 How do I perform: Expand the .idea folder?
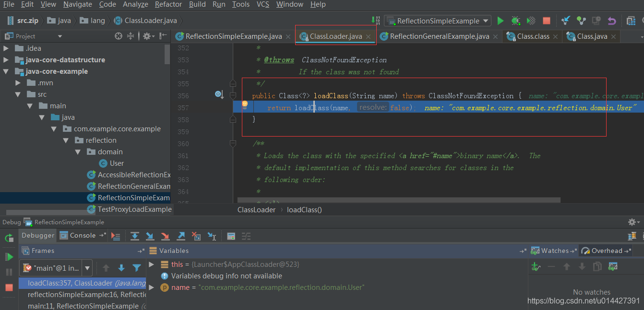(x=6, y=48)
